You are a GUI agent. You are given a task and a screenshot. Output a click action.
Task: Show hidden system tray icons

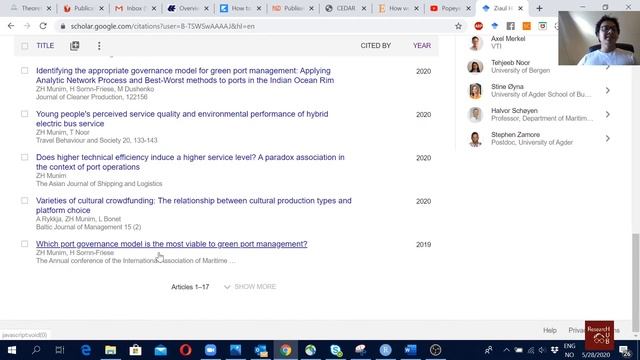coord(506,350)
